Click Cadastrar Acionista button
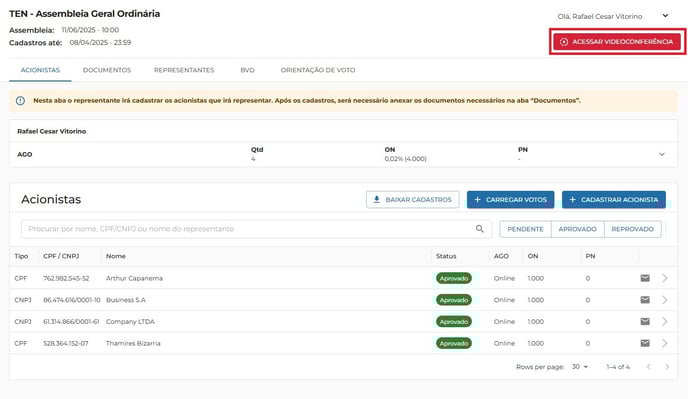The image size is (688, 399). point(613,200)
